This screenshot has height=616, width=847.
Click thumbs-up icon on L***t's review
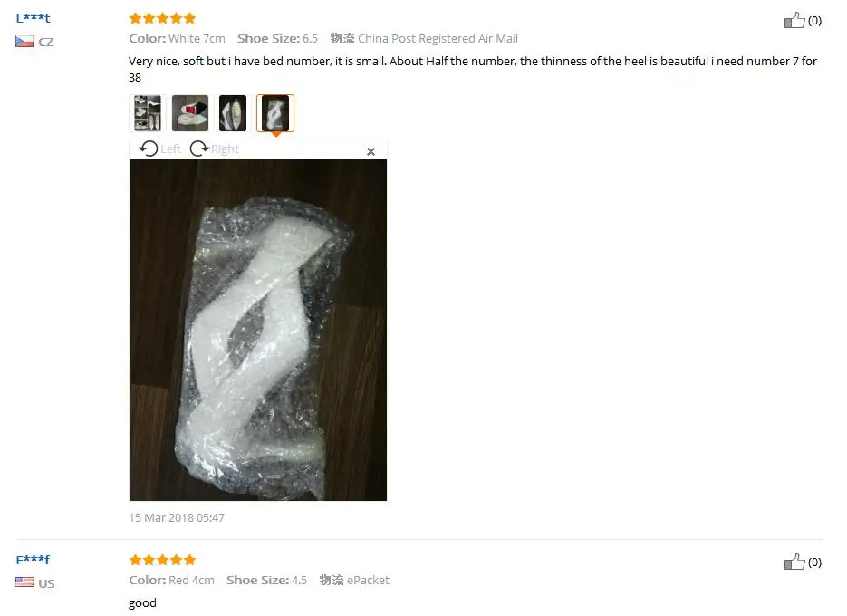794,21
